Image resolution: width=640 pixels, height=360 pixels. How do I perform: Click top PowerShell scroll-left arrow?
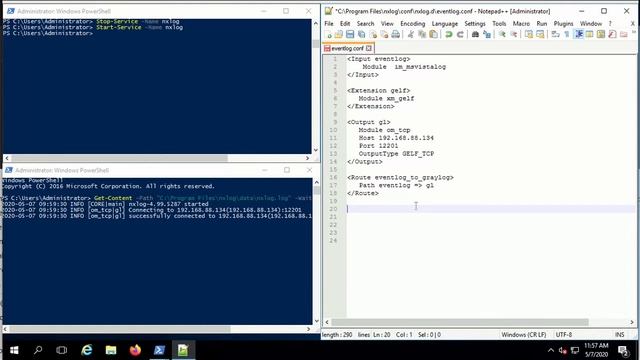pos(7,158)
